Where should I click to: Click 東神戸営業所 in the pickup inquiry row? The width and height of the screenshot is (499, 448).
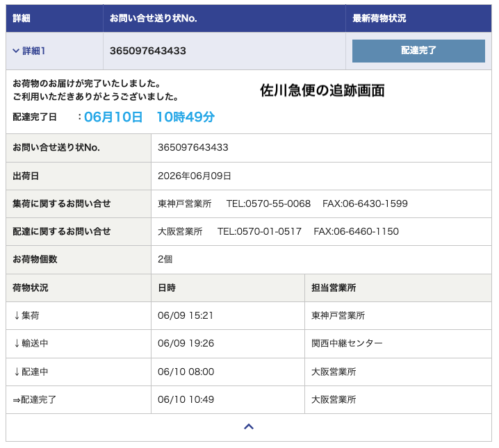pos(185,204)
